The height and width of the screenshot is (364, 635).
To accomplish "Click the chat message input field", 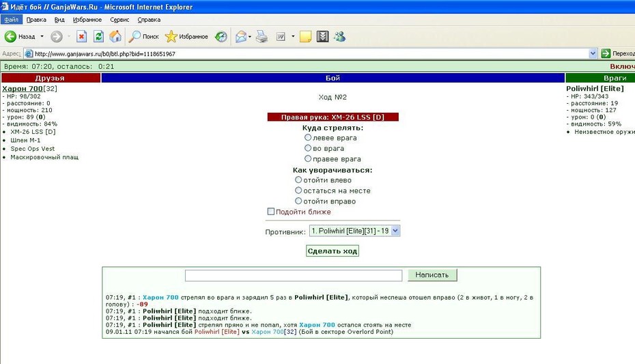I will 294,275.
